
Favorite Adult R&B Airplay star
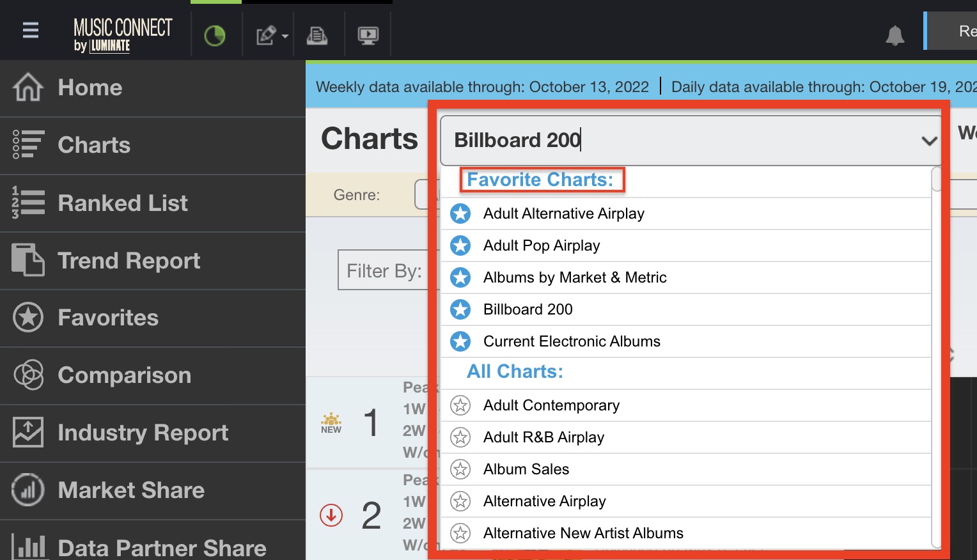point(460,437)
